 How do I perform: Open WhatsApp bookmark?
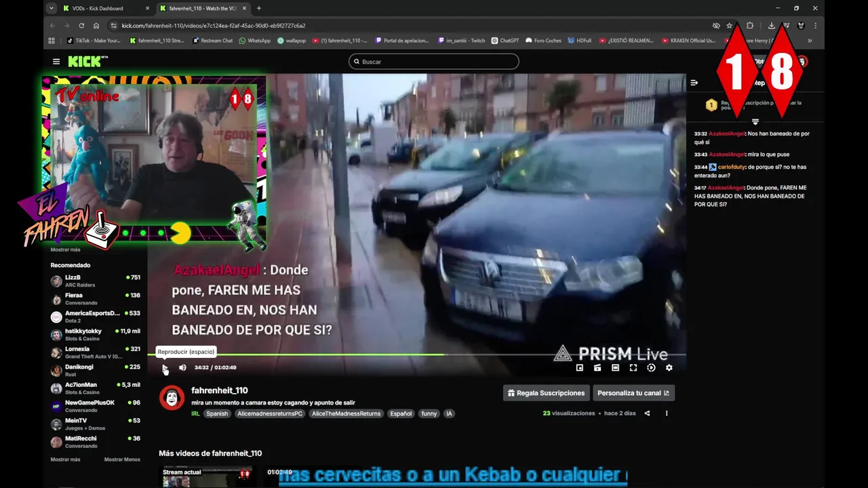tap(254, 41)
